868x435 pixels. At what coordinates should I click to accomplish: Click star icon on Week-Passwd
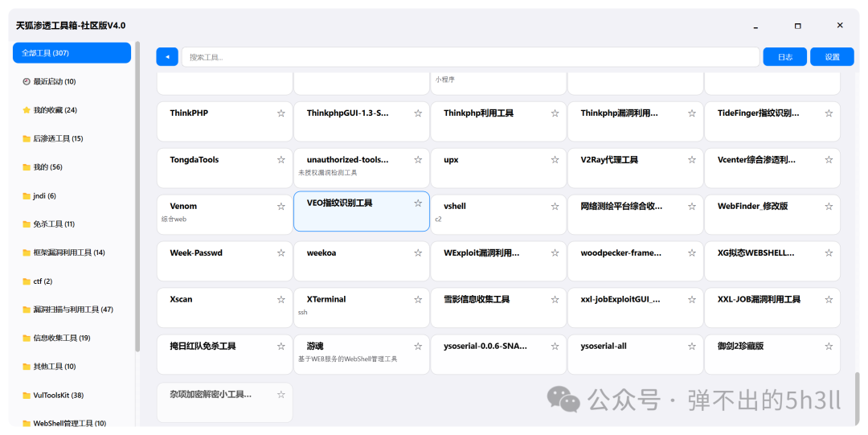281,253
